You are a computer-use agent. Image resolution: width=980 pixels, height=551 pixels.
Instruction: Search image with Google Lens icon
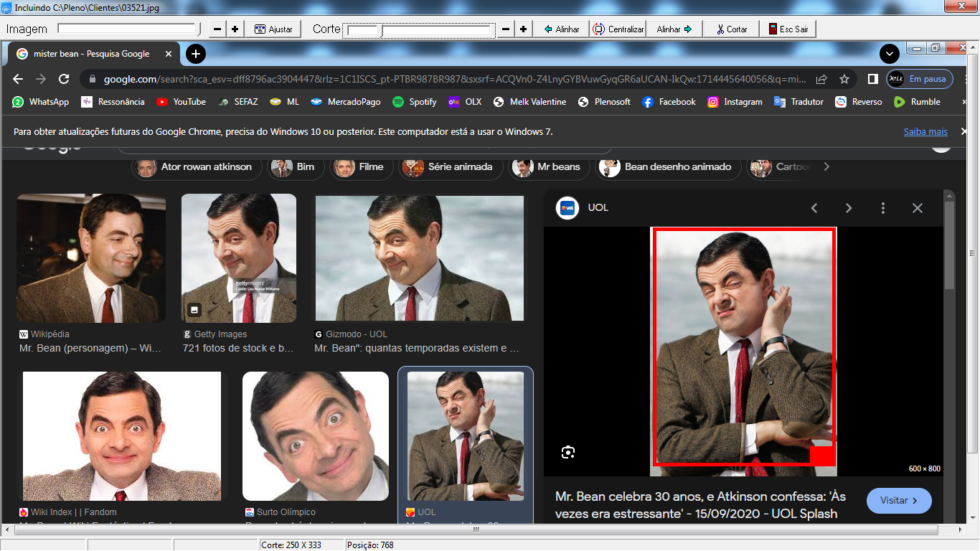point(568,452)
